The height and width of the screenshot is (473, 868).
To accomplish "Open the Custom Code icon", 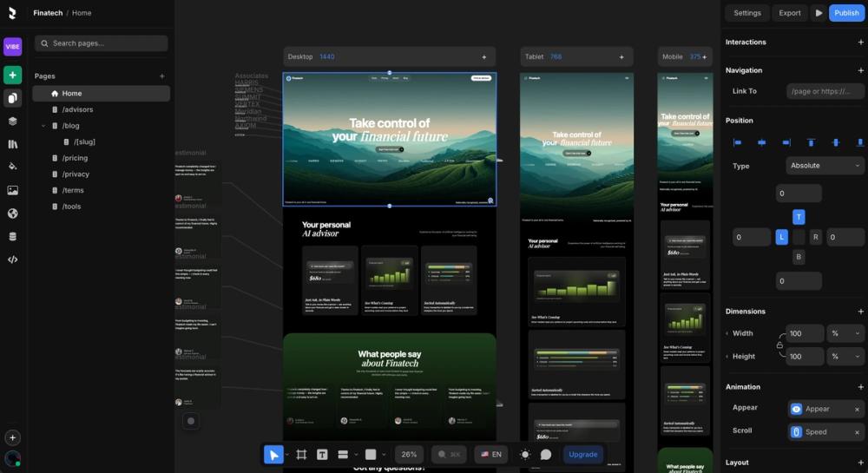I will coord(13,259).
